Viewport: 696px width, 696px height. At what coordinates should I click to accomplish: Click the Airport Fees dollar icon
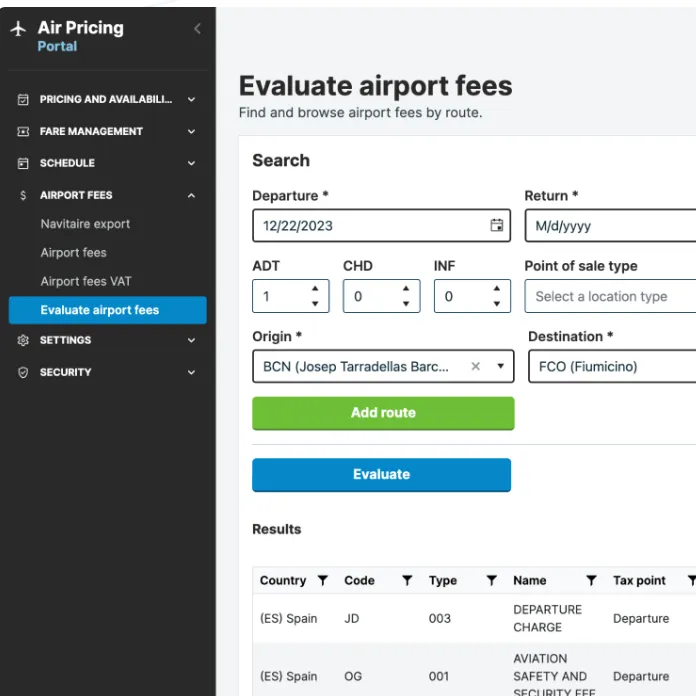(x=23, y=195)
